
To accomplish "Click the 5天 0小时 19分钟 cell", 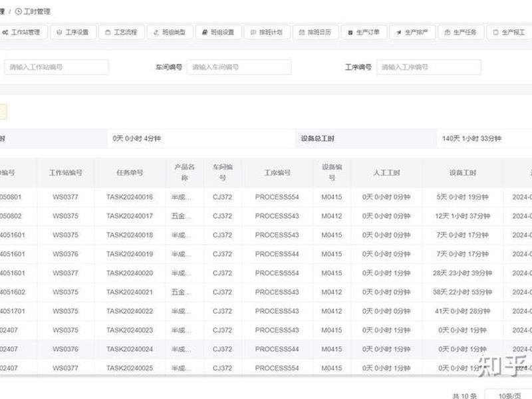I will [x=463, y=197].
